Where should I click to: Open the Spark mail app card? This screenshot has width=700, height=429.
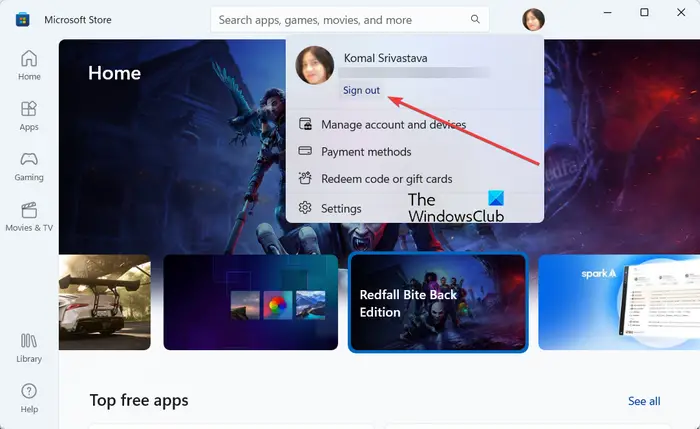click(619, 302)
